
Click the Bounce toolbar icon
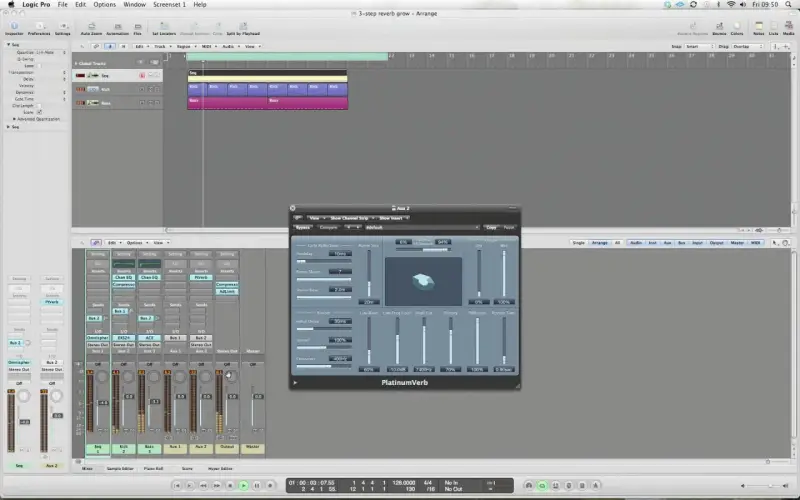[x=719, y=29]
